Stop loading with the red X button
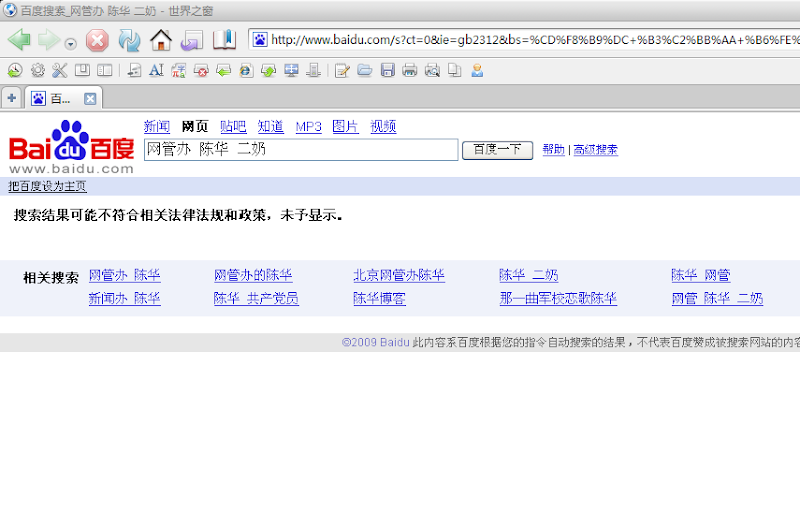This screenshot has height=527, width=800. [x=97, y=40]
